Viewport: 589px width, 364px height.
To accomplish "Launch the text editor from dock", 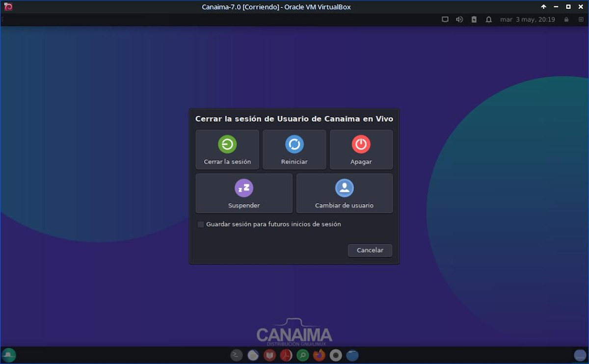I will click(x=253, y=355).
